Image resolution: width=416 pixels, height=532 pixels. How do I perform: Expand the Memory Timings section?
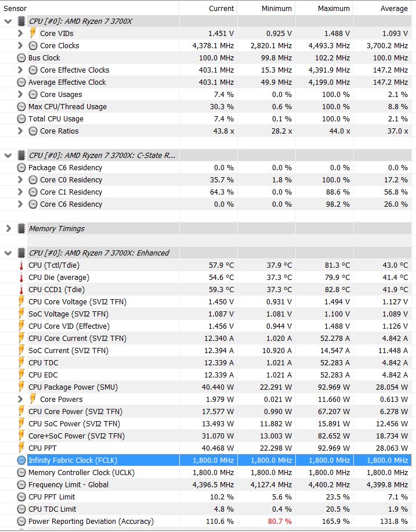pos(8,229)
